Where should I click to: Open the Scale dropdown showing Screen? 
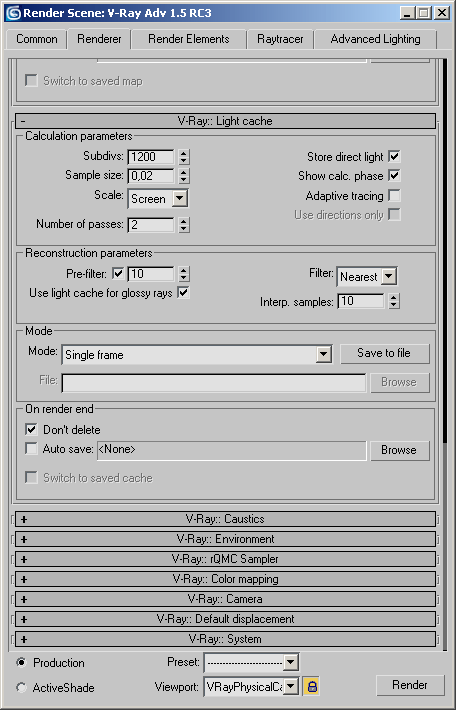pos(158,198)
